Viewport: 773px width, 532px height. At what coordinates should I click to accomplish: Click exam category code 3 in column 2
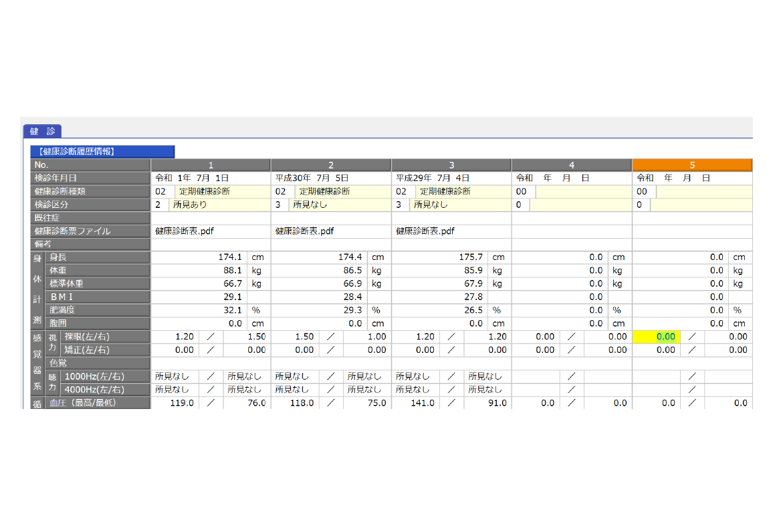pyautogui.click(x=280, y=205)
